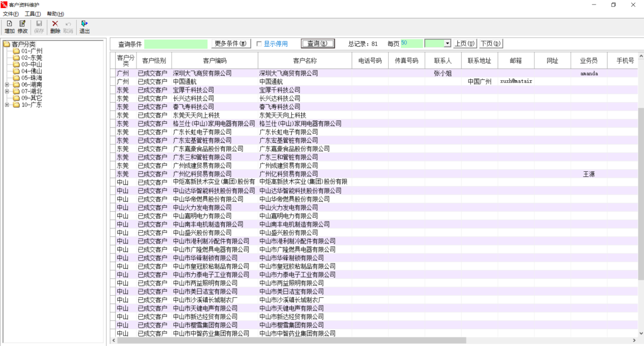644x346 pixels.
Task: Click the 客户编码 column header
Action: 215,60
